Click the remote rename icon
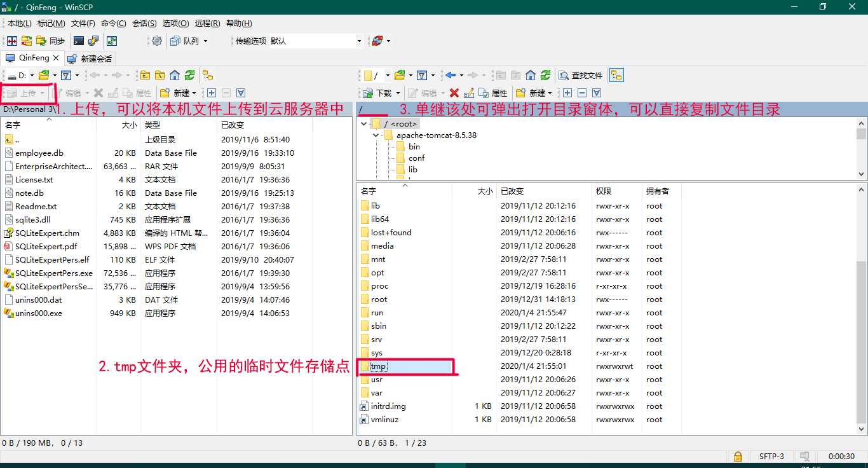This screenshot has height=468, width=868. [x=469, y=93]
